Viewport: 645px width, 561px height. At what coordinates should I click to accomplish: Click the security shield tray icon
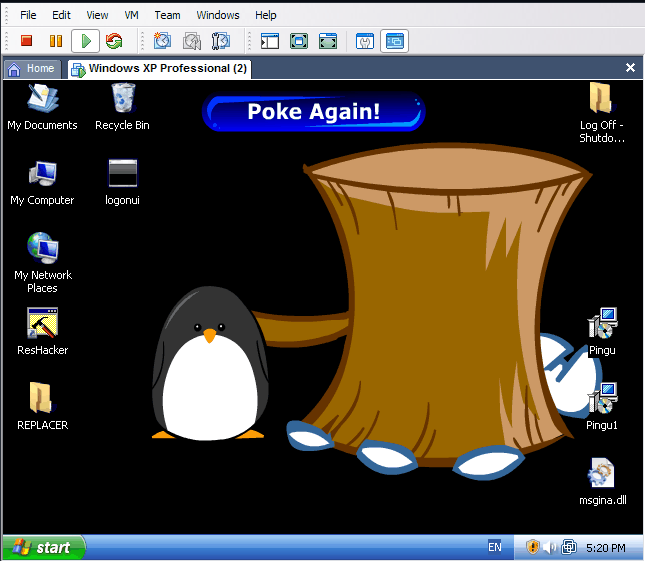pos(532,547)
